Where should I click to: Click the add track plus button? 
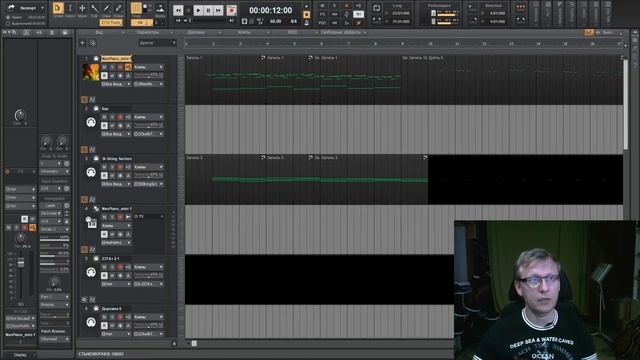point(82,43)
